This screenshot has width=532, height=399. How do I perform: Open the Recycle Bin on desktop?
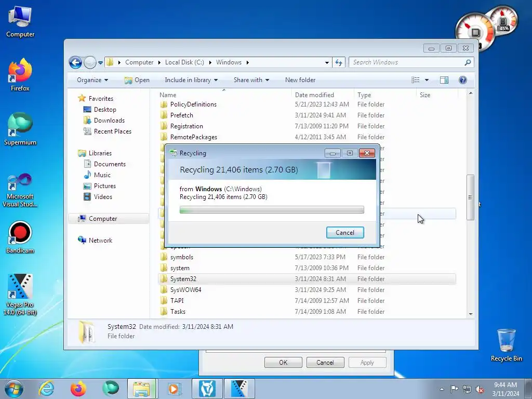tap(506, 345)
